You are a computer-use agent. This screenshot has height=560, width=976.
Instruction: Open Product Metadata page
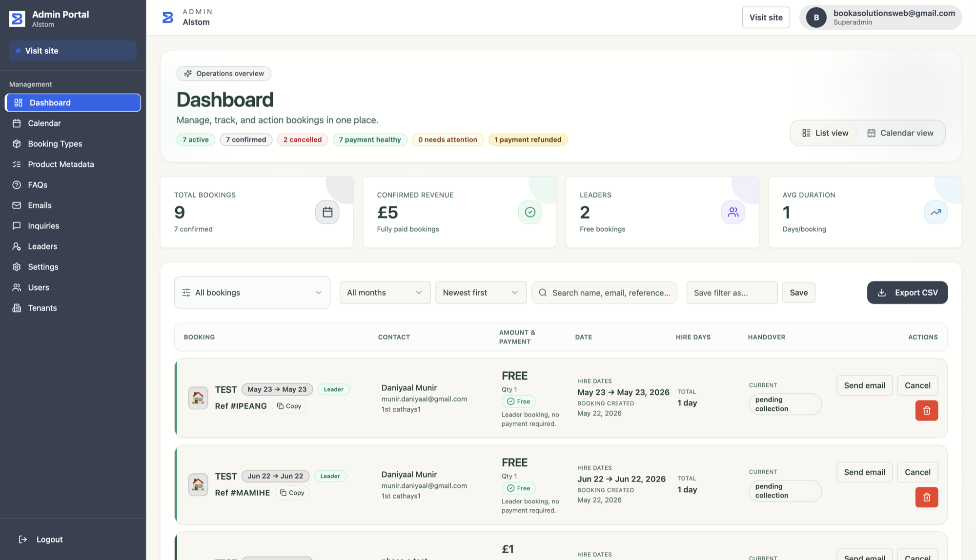[73, 164]
